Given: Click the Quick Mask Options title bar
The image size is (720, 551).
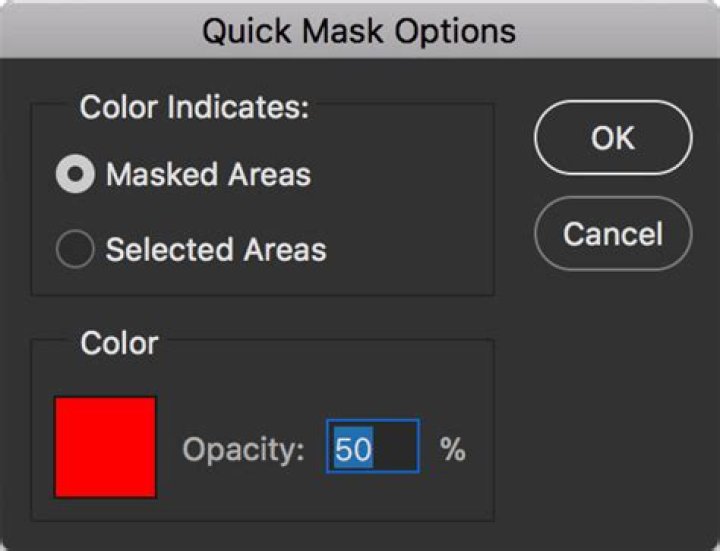Looking at the screenshot, I should (x=360, y=30).
